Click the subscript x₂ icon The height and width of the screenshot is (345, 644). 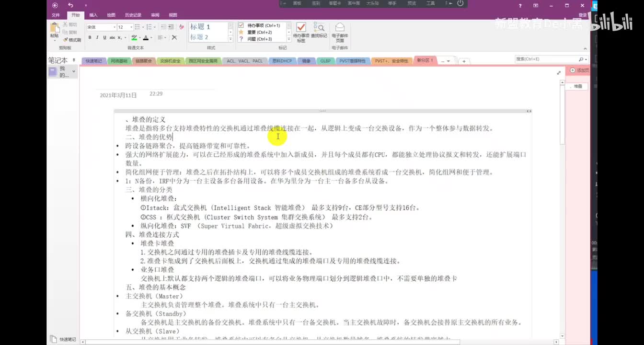tap(120, 37)
